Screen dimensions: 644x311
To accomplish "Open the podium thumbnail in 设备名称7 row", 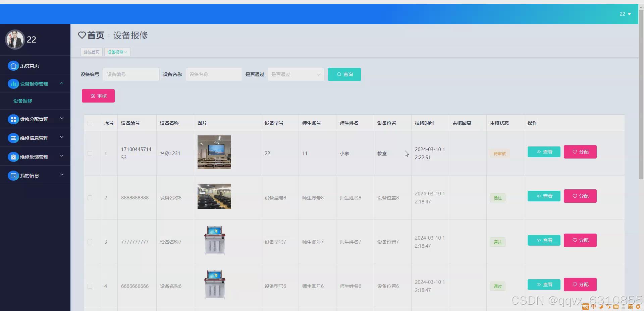I will [215, 240].
